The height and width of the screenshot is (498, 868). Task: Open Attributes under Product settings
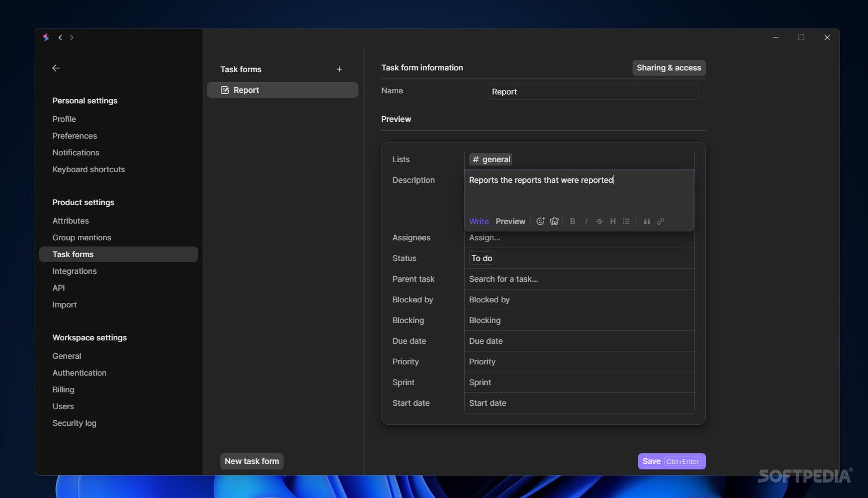coord(71,221)
